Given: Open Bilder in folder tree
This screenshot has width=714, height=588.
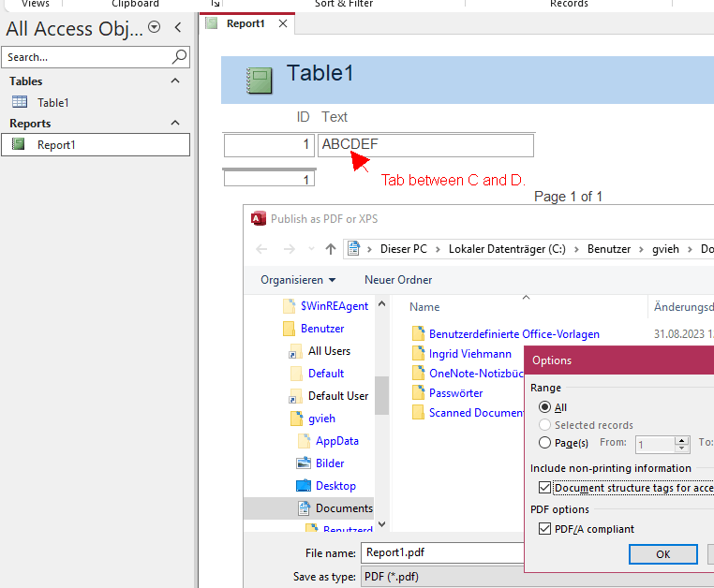Looking at the screenshot, I should tap(320, 463).
